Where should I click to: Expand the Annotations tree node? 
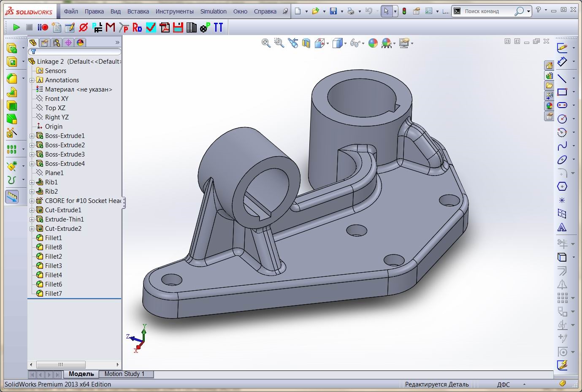click(x=32, y=80)
